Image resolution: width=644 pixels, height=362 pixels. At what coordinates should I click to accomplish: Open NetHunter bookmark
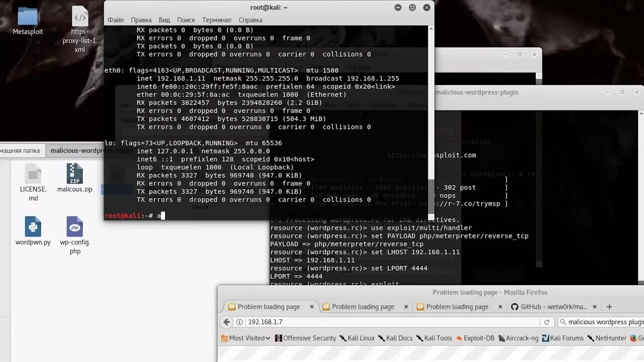(607, 338)
